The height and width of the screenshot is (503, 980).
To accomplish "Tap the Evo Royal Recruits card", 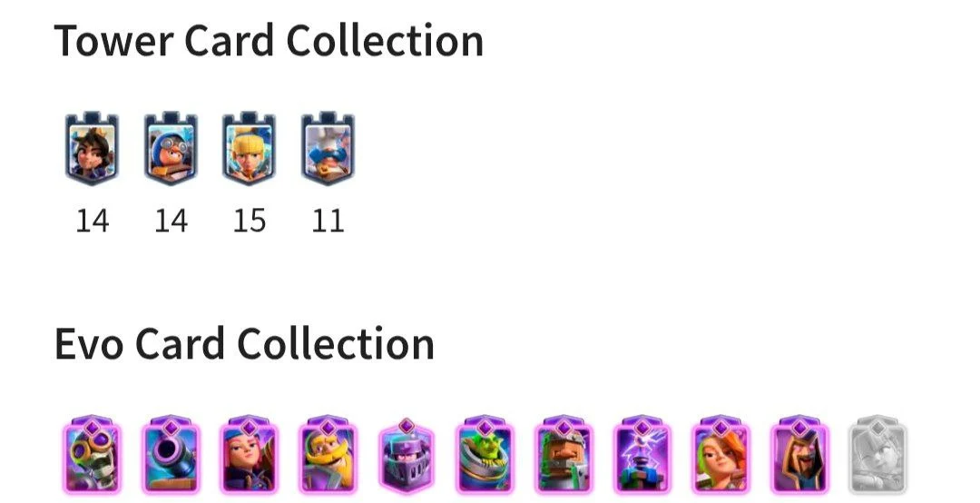I will [563, 455].
